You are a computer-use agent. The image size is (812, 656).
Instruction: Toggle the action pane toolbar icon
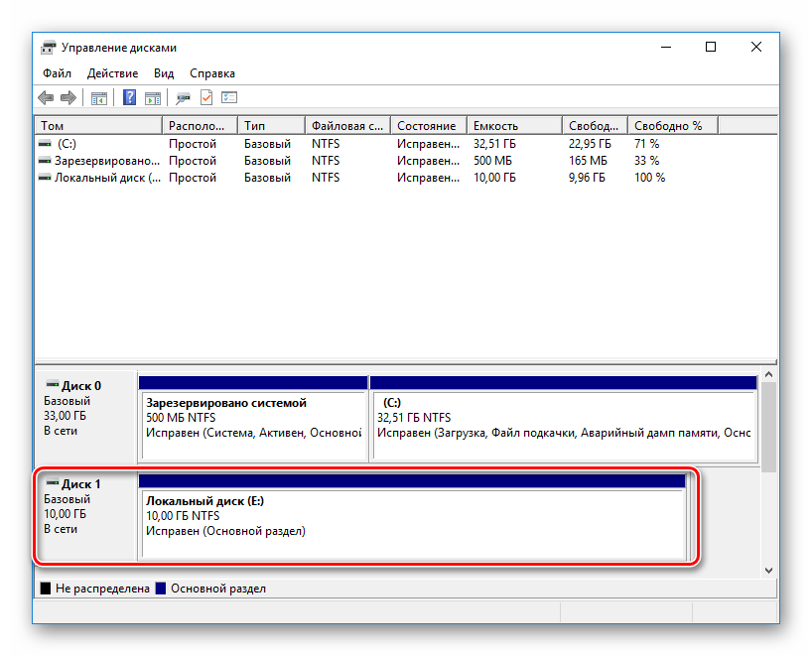click(151, 97)
